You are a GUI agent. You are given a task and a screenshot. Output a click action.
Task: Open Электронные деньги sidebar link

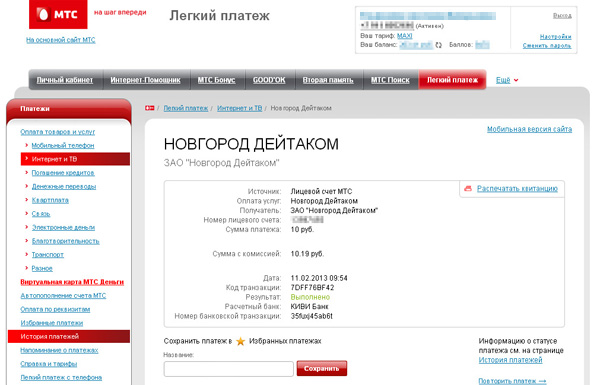[63, 227]
